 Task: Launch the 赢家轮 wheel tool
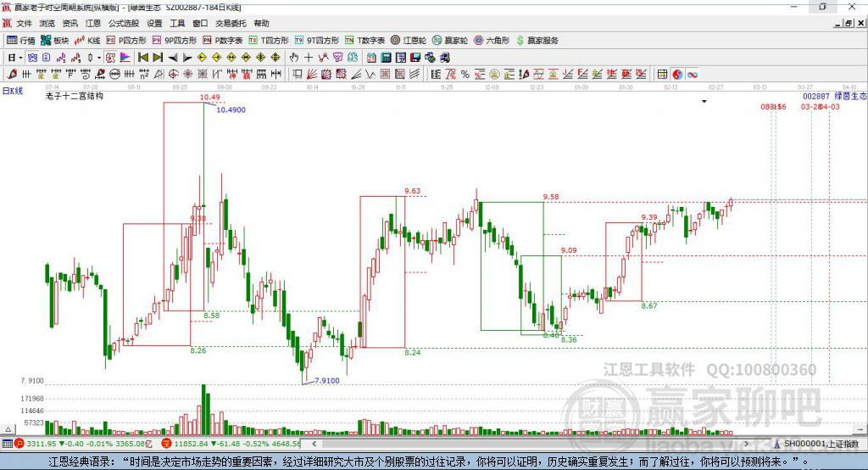450,41
